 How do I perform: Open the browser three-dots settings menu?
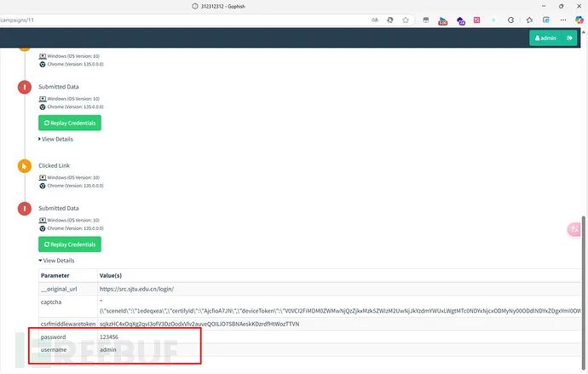(x=563, y=20)
